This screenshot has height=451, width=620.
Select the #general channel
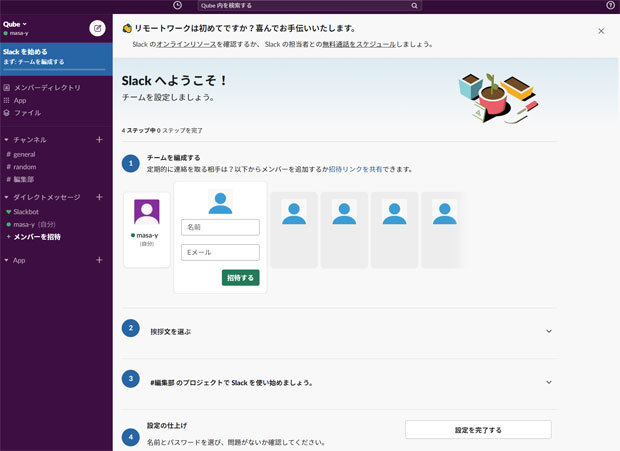point(24,154)
